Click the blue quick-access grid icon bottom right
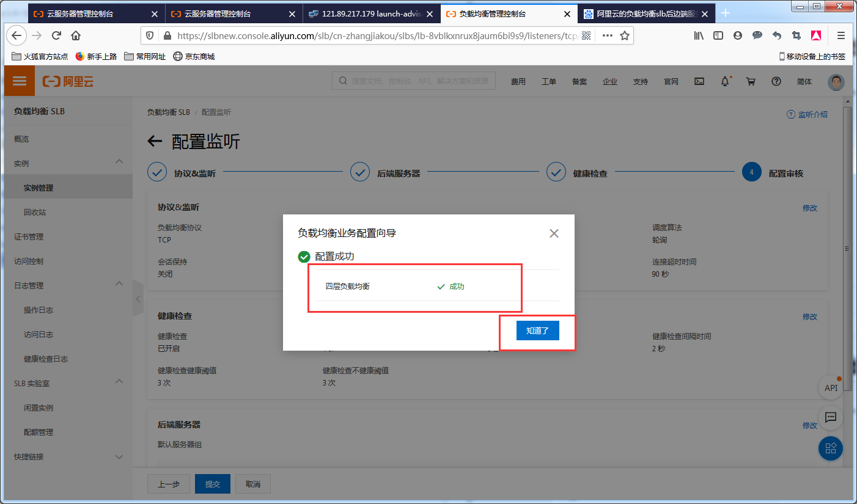The width and height of the screenshot is (857, 504). point(830,448)
